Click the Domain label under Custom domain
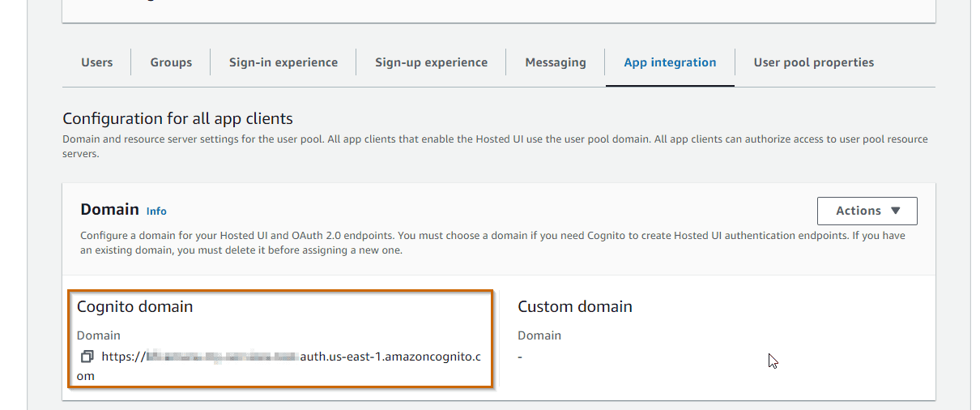980x410 pixels. [539, 335]
